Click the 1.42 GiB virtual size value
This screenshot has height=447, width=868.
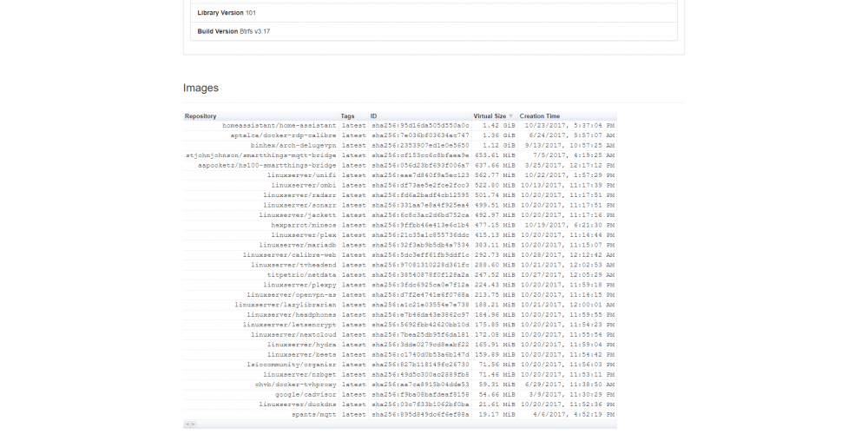point(499,126)
